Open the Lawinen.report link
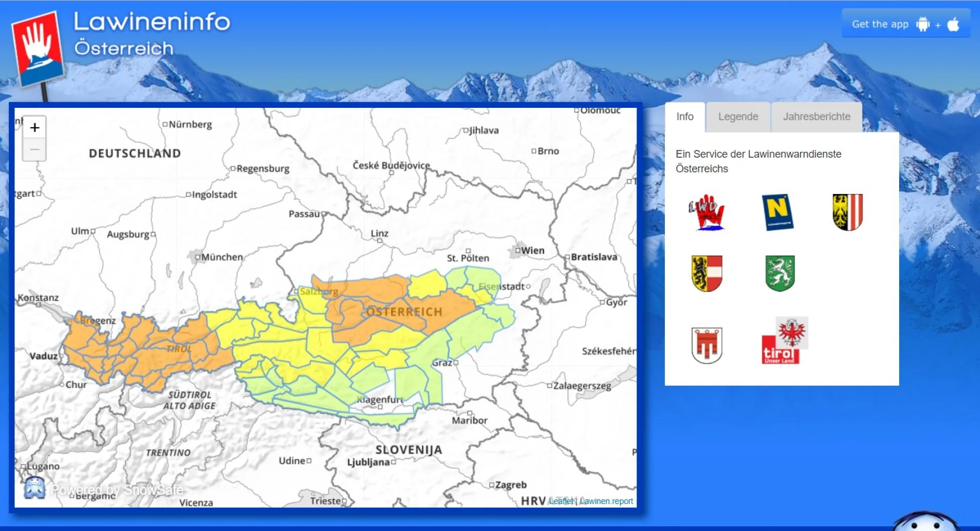This screenshot has width=980, height=531. (606, 501)
